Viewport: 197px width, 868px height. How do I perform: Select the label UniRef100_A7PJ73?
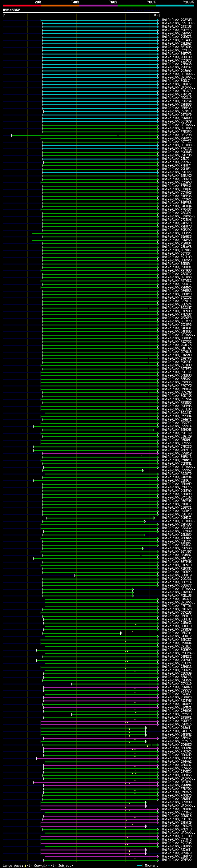click(x=177, y=91)
